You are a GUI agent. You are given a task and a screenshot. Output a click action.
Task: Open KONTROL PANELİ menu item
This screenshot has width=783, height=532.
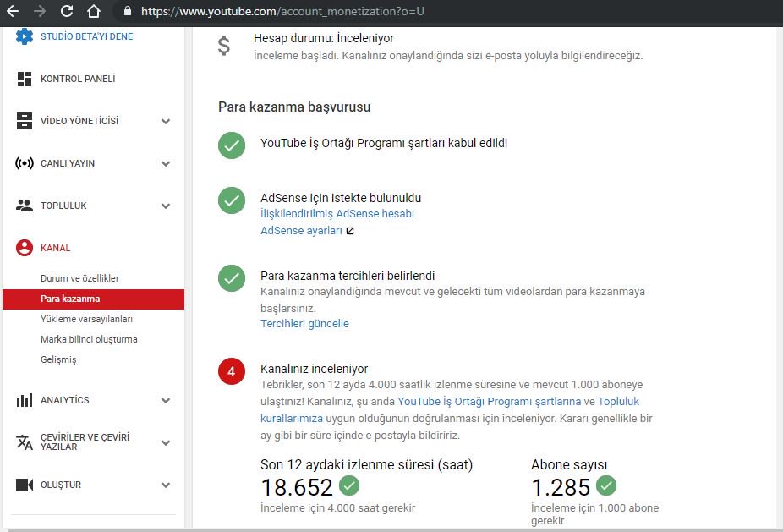pyautogui.click(x=78, y=79)
